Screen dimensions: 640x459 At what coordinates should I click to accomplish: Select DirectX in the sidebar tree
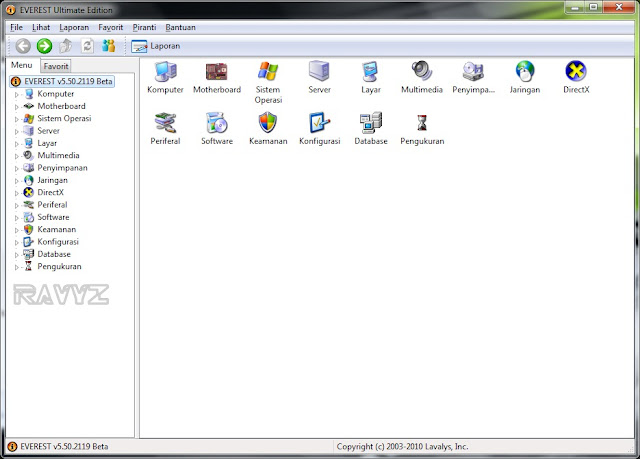[50, 192]
